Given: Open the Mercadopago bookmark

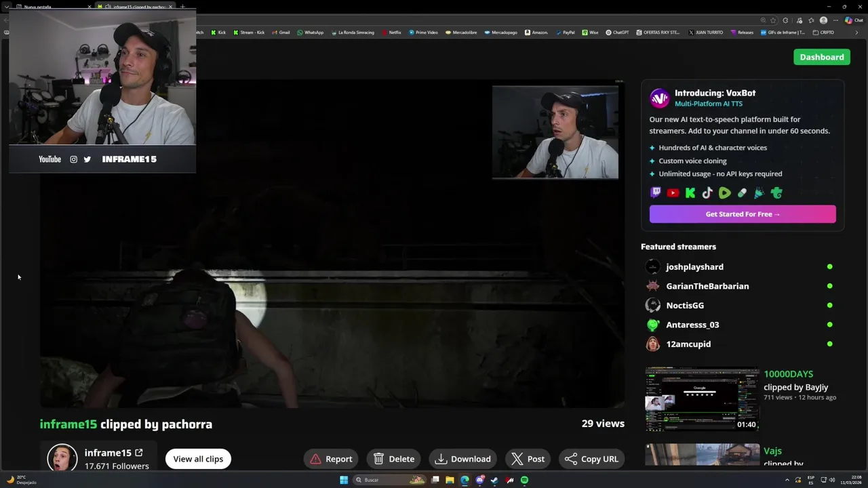Looking at the screenshot, I should 501,33.
